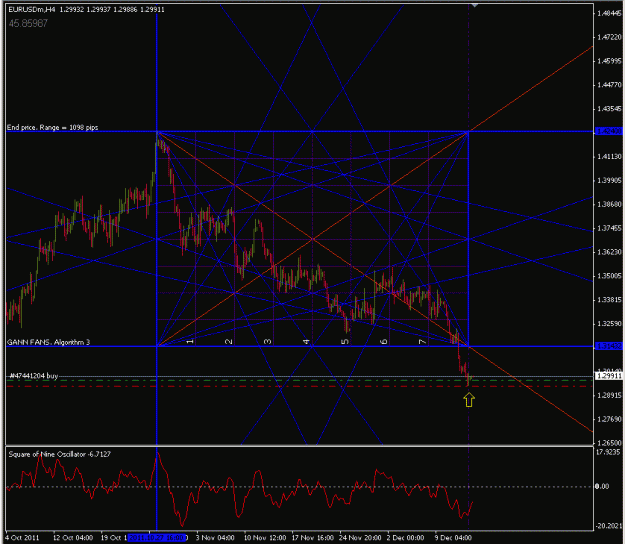Viewport: 625px width, 544px height.
Task: Click the 1.41130 price scale label
Action: (609, 157)
